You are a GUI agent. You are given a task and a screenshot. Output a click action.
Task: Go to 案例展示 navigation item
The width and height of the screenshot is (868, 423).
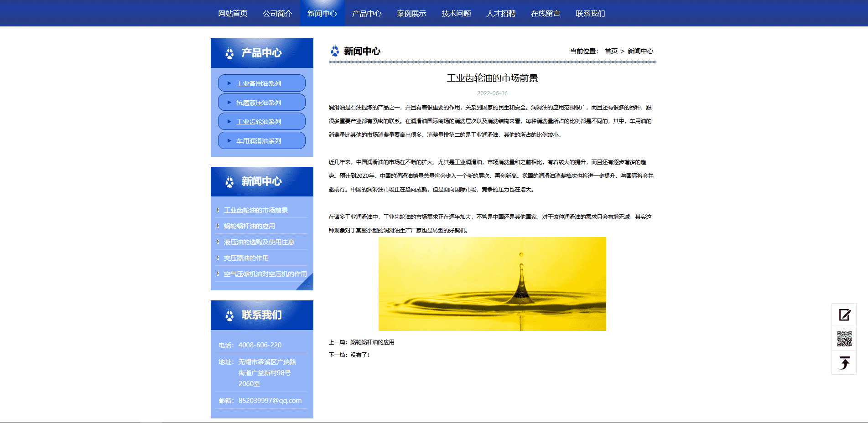[x=411, y=14]
